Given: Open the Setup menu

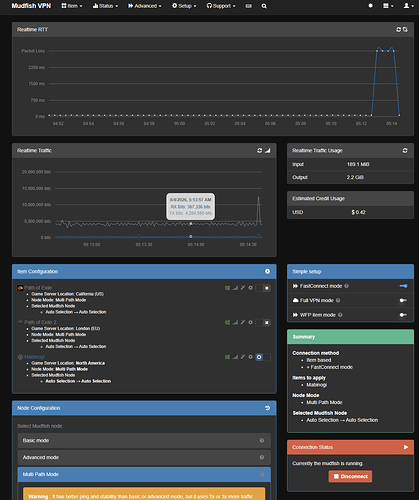Looking at the screenshot, I should (184, 6).
